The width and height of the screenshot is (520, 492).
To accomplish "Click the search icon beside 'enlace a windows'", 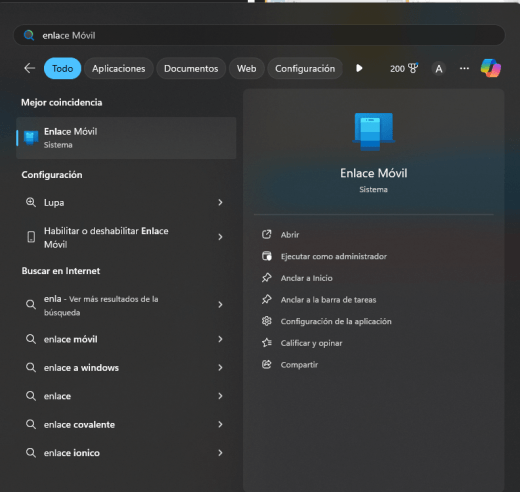I will tap(31, 368).
